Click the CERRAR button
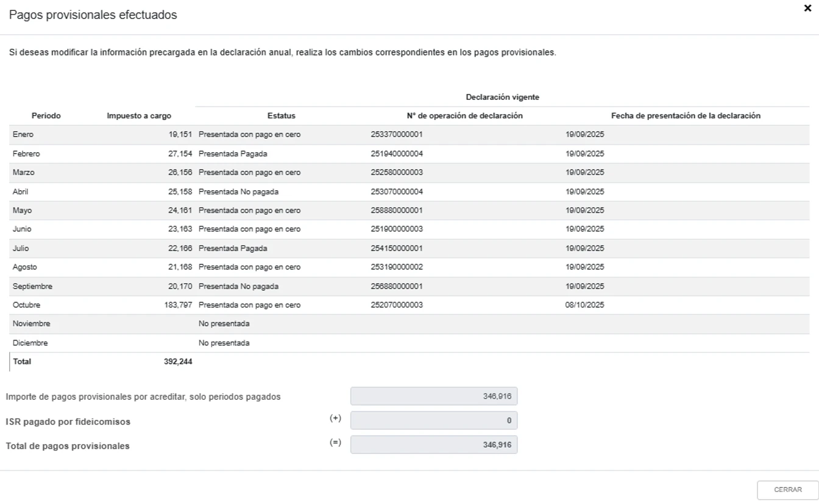 (x=788, y=490)
